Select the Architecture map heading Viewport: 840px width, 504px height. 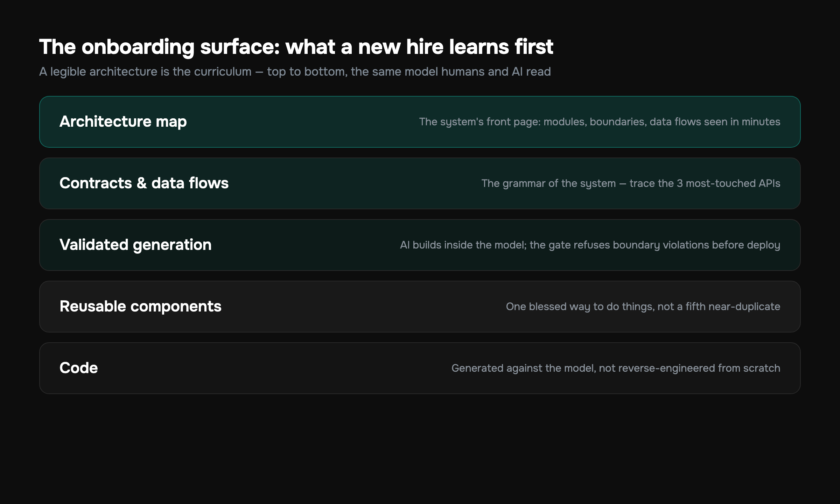point(123,122)
